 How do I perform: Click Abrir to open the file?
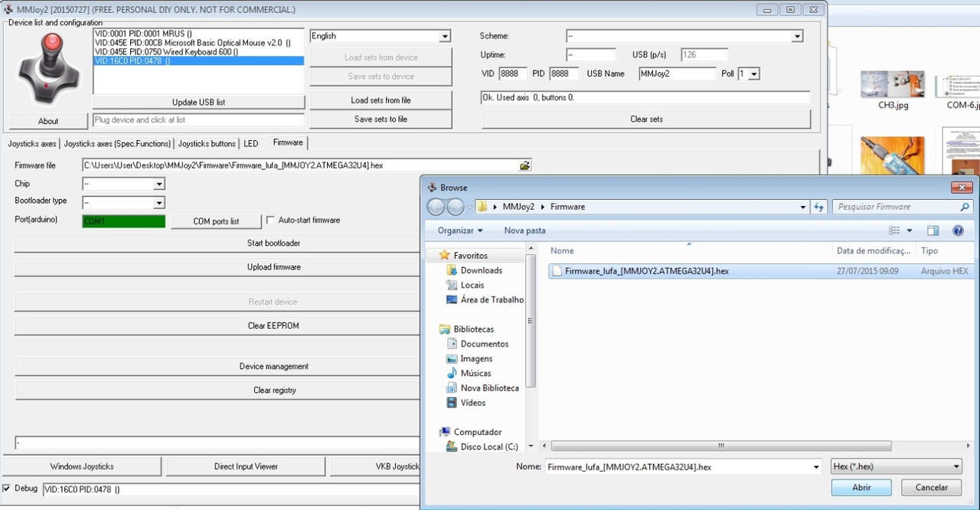pos(861,488)
